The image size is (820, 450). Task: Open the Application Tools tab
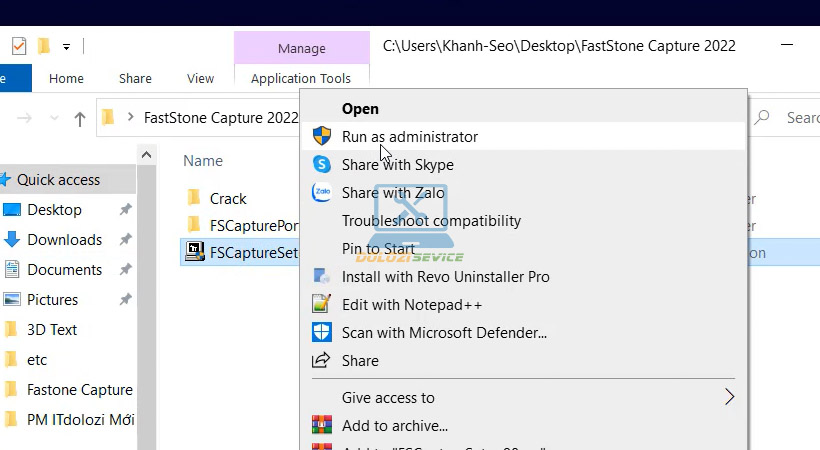(x=300, y=78)
